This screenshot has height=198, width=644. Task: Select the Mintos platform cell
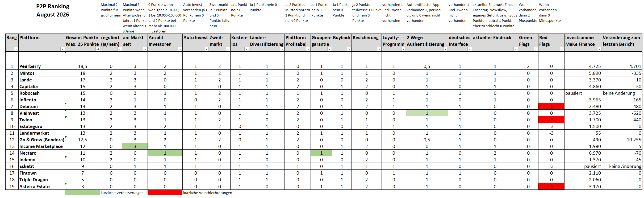coord(42,73)
